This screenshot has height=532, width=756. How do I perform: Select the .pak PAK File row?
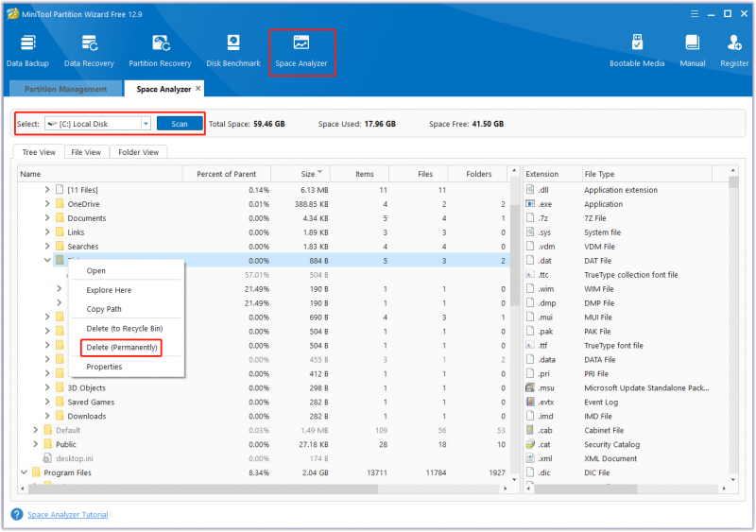point(626,332)
